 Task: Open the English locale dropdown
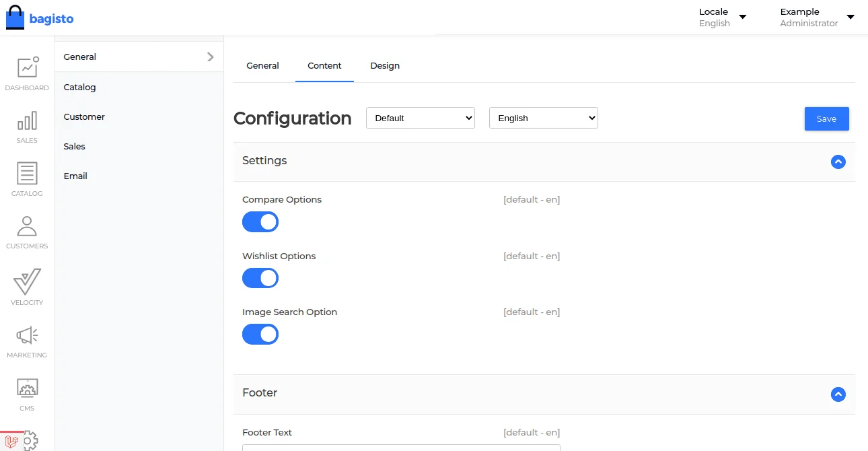(543, 118)
